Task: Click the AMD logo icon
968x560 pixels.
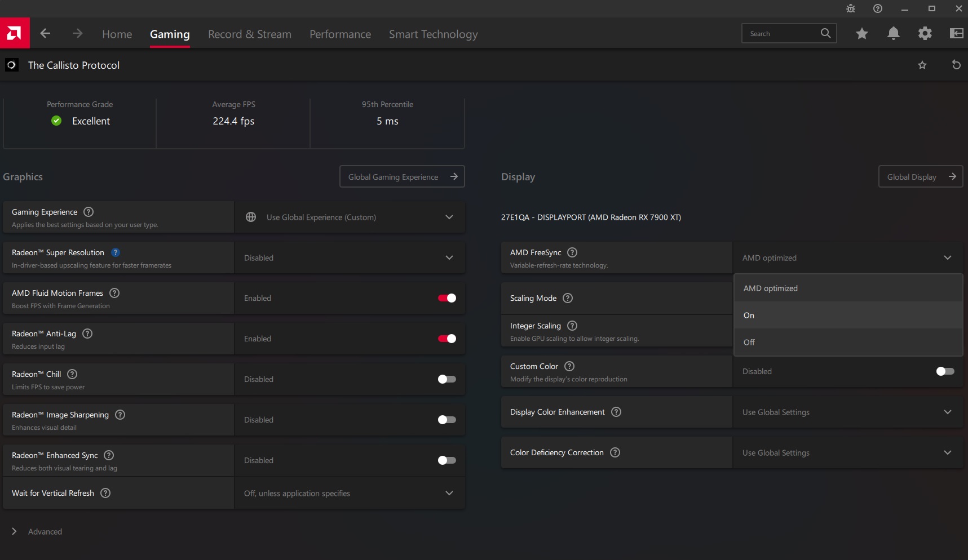Action: (x=15, y=33)
